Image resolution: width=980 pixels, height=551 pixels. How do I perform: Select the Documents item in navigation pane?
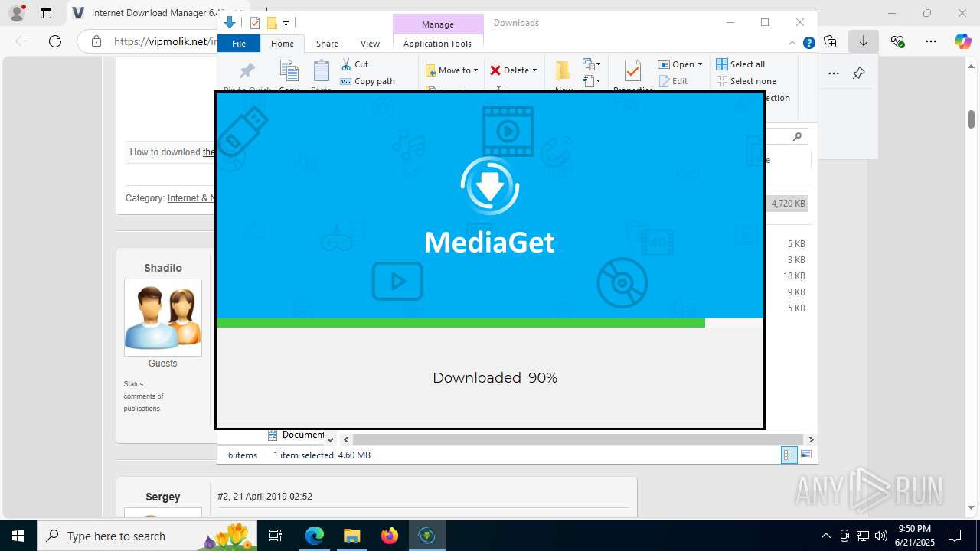coord(296,435)
